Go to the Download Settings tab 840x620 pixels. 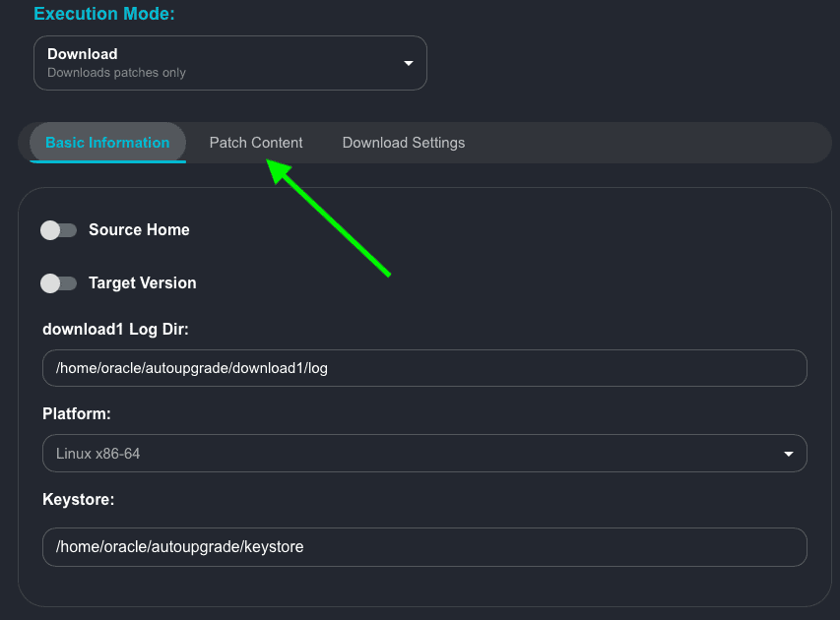(403, 143)
